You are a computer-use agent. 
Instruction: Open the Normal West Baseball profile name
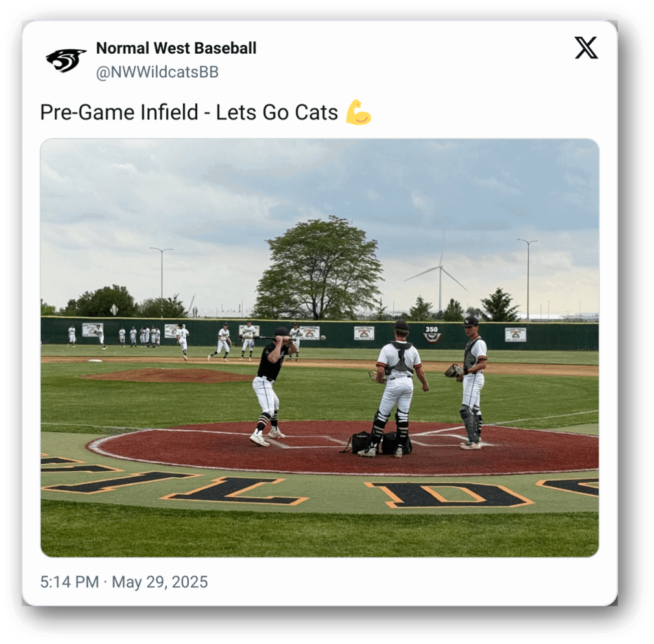pyautogui.click(x=176, y=48)
